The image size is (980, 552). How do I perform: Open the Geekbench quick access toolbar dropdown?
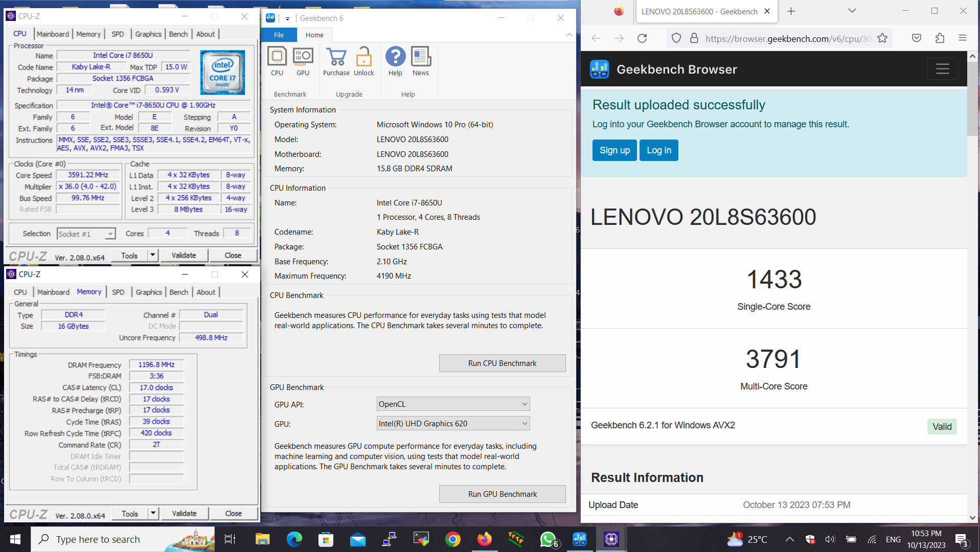(287, 18)
